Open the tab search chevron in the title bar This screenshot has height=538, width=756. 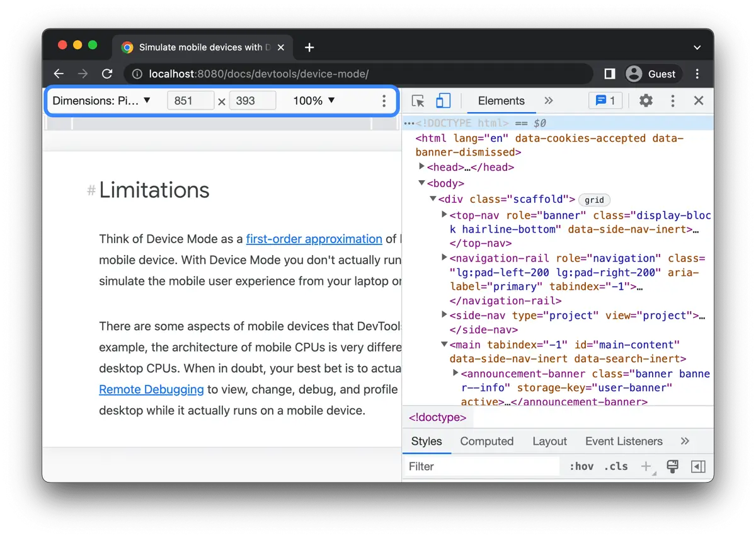tap(697, 47)
